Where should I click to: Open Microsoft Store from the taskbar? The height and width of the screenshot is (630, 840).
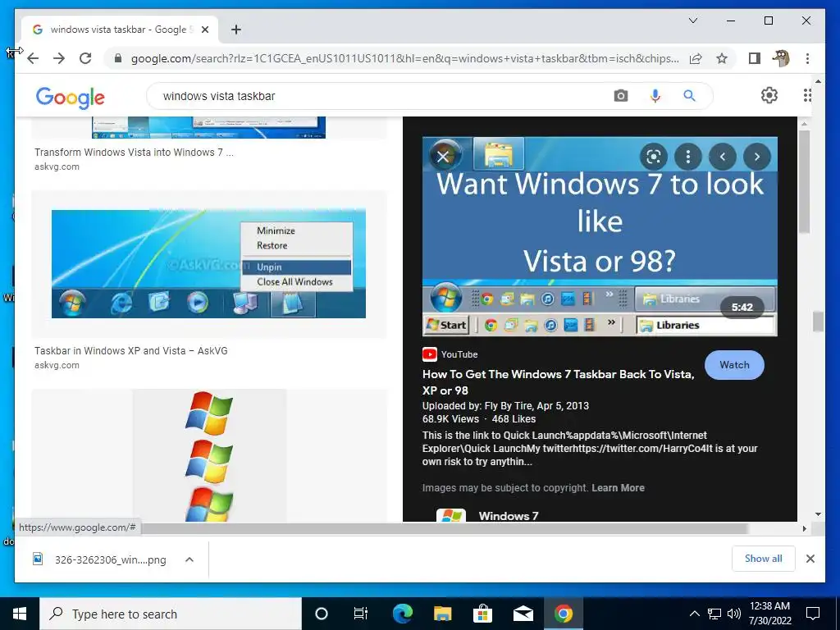pyautogui.click(x=482, y=614)
